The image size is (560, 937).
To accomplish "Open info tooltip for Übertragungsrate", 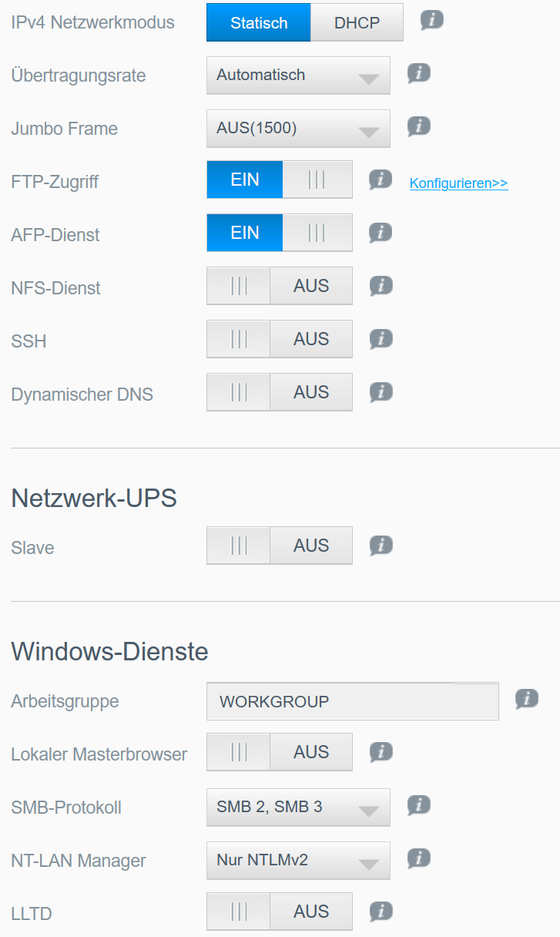I will pyautogui.click(x=418, y=73).
